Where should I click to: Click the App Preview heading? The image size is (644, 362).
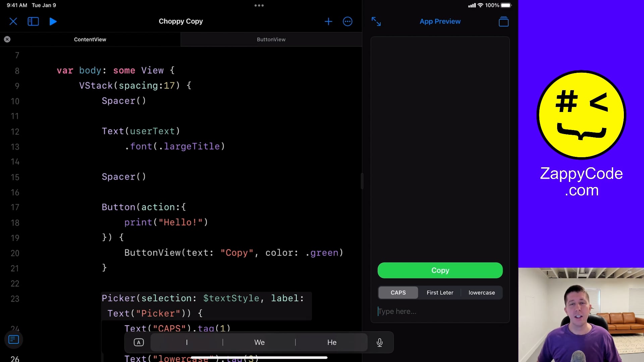pos(440,21)
